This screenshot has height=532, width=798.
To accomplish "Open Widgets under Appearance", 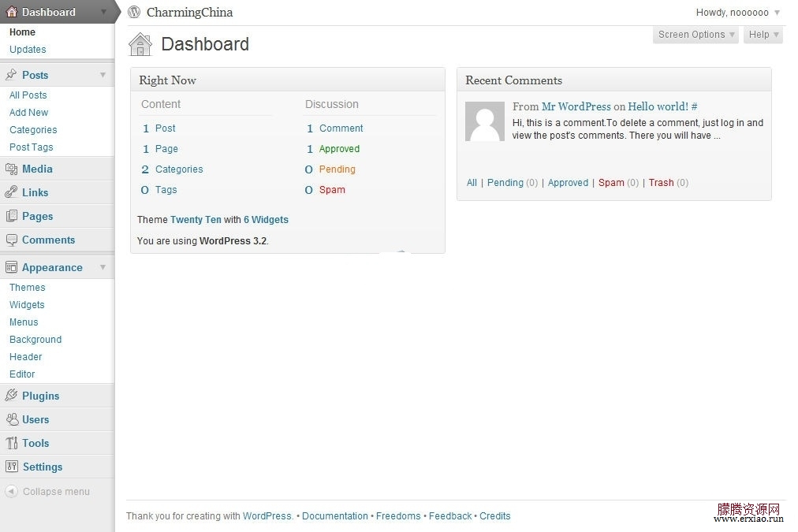I will point(27,305).
